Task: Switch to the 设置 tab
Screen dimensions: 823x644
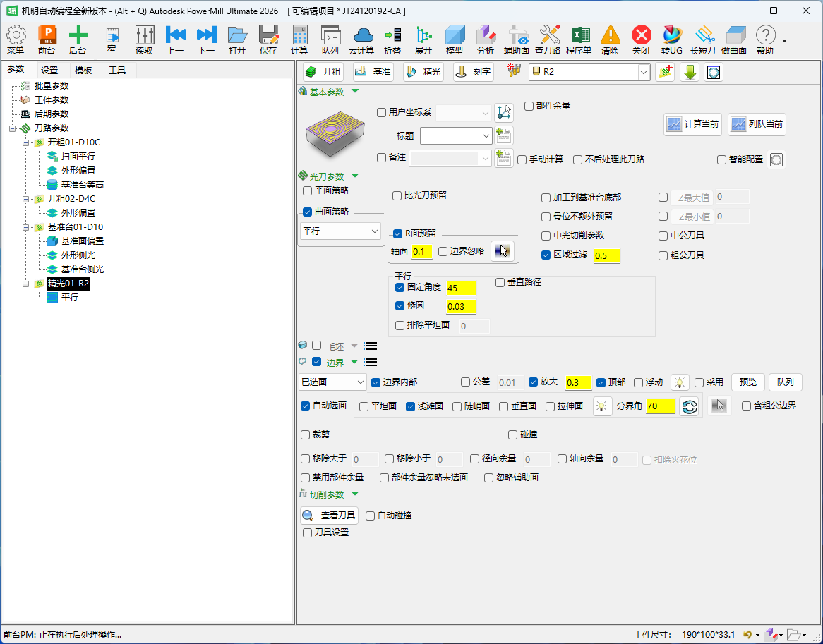Action: (49, 71)
